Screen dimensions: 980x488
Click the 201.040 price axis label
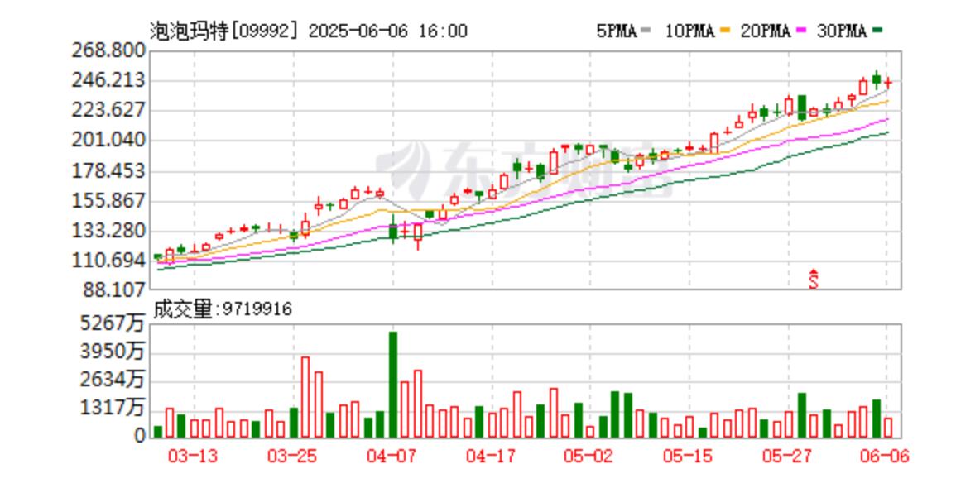click(109, 140)
